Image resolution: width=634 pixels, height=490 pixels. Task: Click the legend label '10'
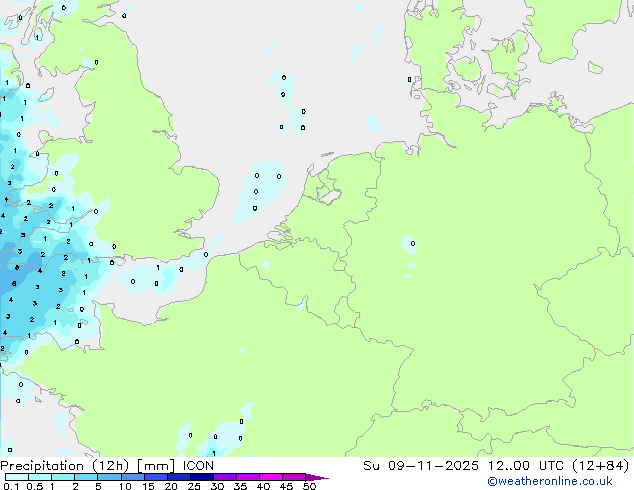(x=125, y=486)
